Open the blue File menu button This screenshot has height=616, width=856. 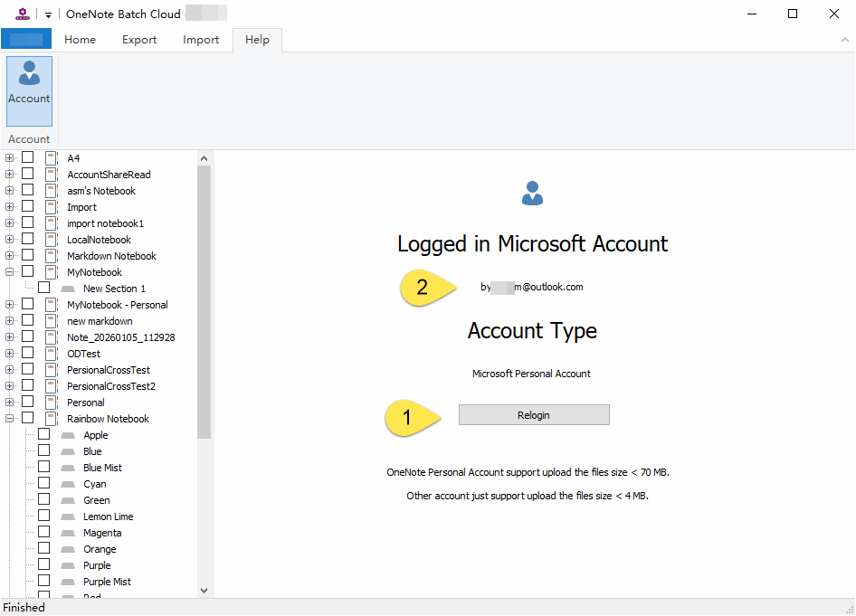point(26,40)
